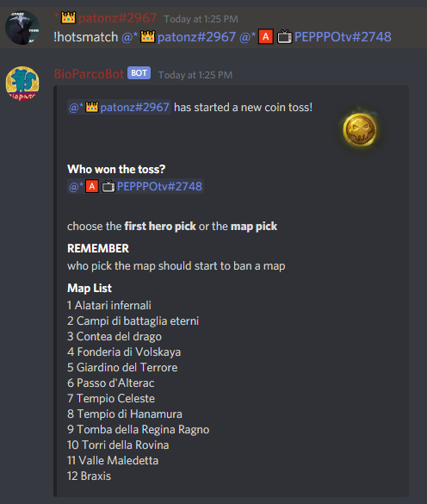Click the gold skull coin thumbnail
Image resolution: width=427 pixels, height=504 pixels.
pyautogui.click(x=360, y=130)
